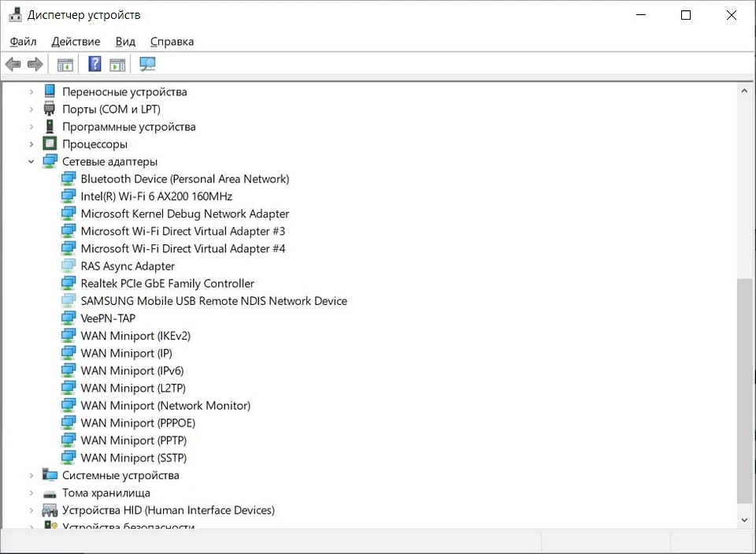Open Help via the blue question mark icon
Screen dimensions: 756x554
pyautogui.click(x=94, y=65)
